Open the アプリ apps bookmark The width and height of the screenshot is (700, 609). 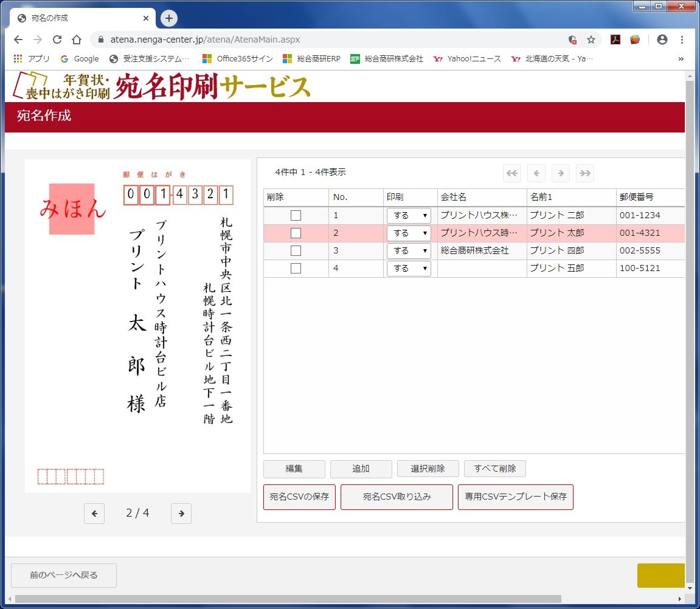click(31, 58)
